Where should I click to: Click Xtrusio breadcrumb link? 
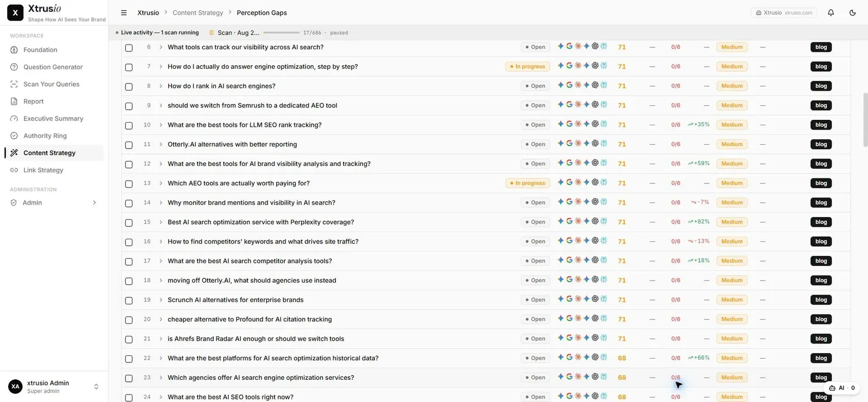point(148,12)
